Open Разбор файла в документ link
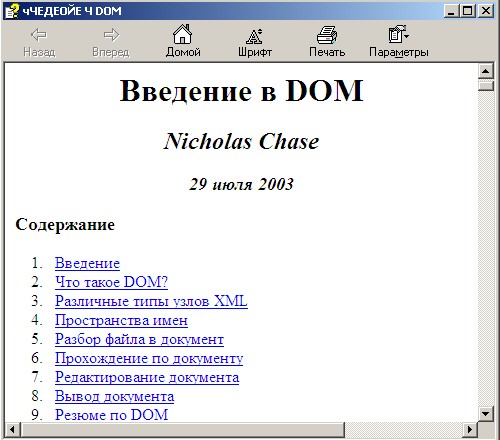This screenshot has height=440, width=500. click(x=139, y=339)
